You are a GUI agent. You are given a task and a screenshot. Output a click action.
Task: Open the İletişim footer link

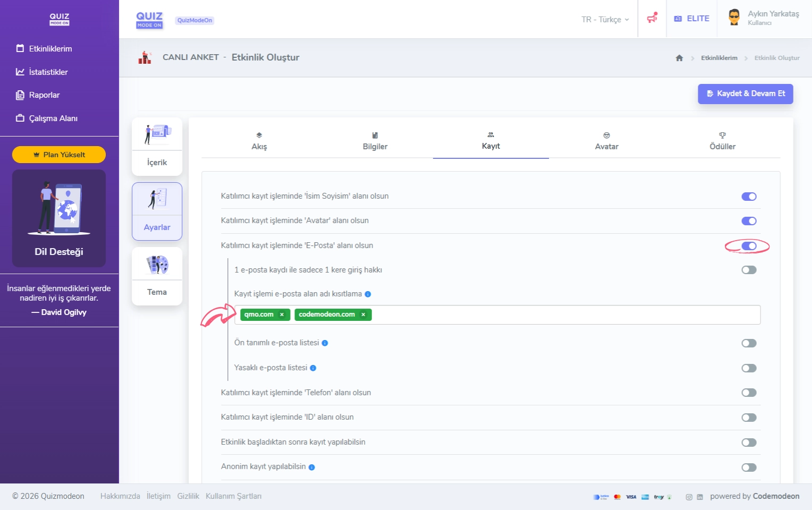[x=158, y=496]
